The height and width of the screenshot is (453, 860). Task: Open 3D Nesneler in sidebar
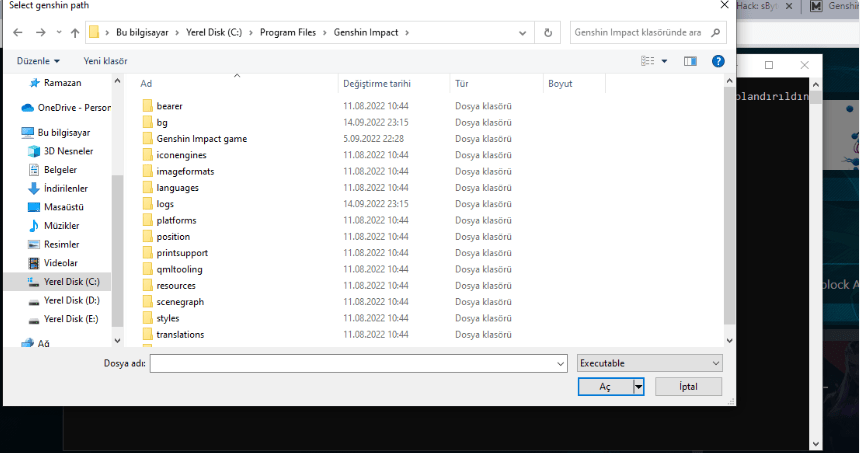click(x=61, y=151)
